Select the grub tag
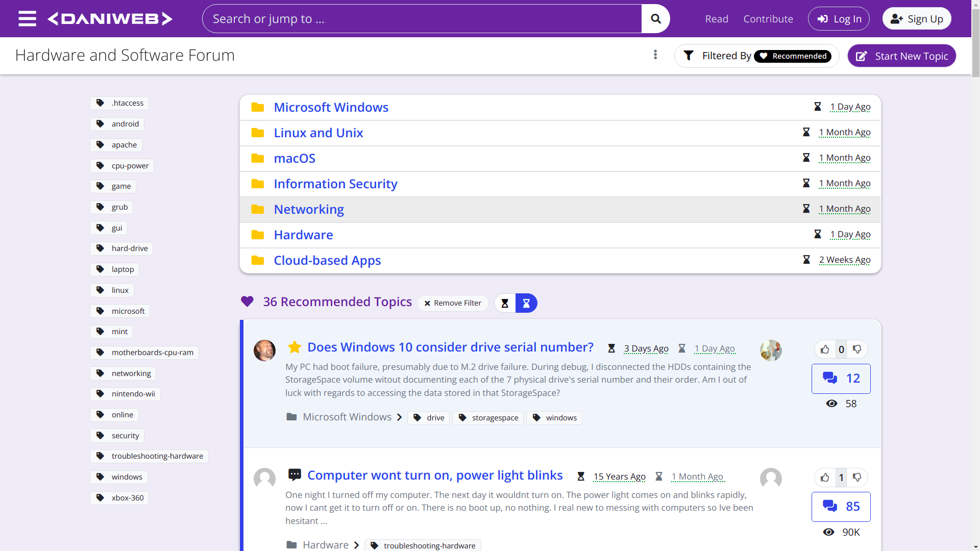 coord(112,207)
